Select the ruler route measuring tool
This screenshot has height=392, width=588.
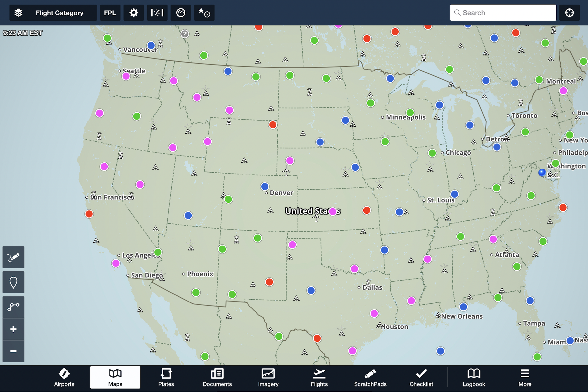click(13, 307)
